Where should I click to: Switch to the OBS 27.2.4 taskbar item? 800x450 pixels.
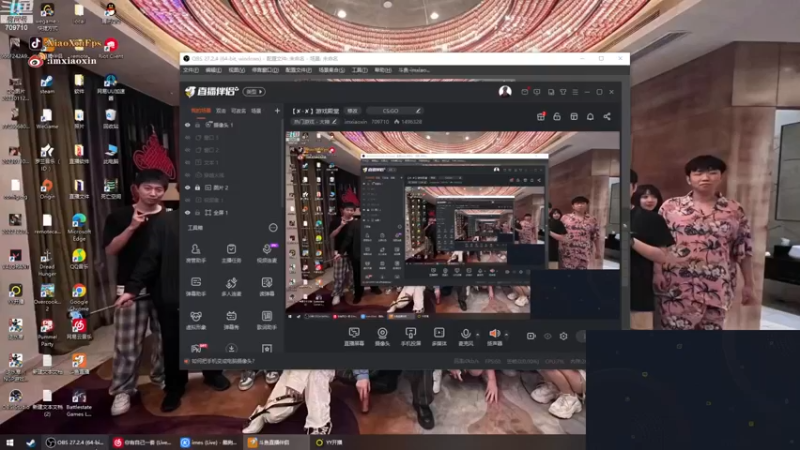point(75,442)
